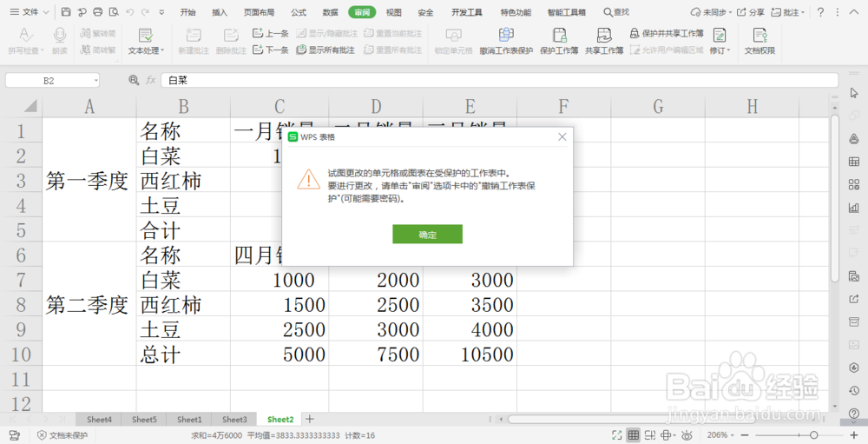Screen dimensions: 868x444
Task: Open the Name Box dropdown showing B2
Action: (x=95, y=81)
